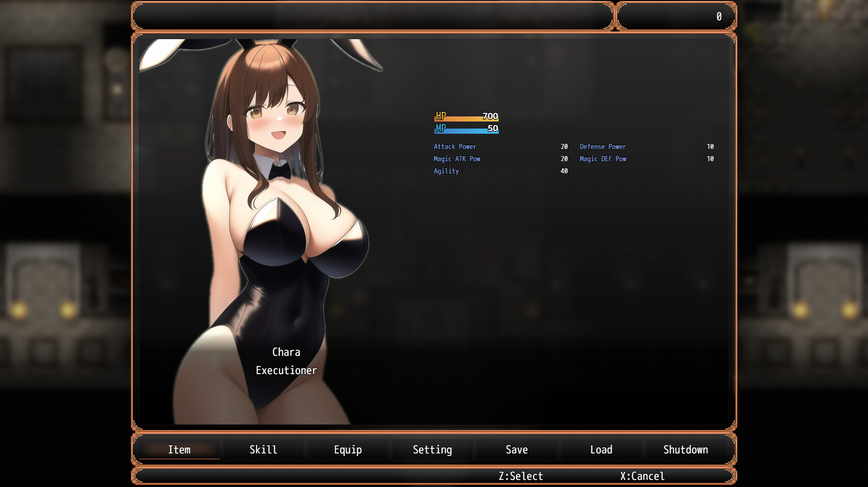Select the Skill menu option
The image size is (868, 487).
(x=263, y=450)
